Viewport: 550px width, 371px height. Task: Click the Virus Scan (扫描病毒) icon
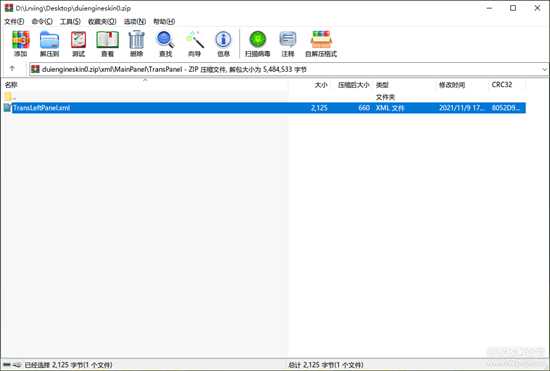click(x=257, y=40)
